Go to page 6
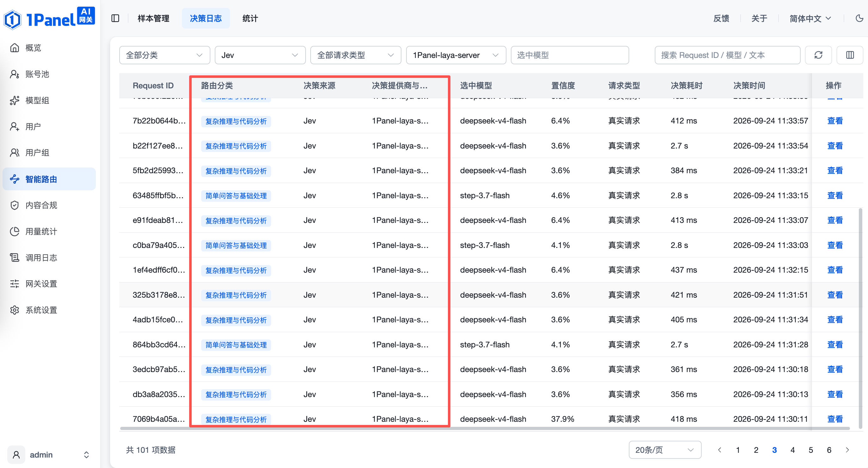 829,450
